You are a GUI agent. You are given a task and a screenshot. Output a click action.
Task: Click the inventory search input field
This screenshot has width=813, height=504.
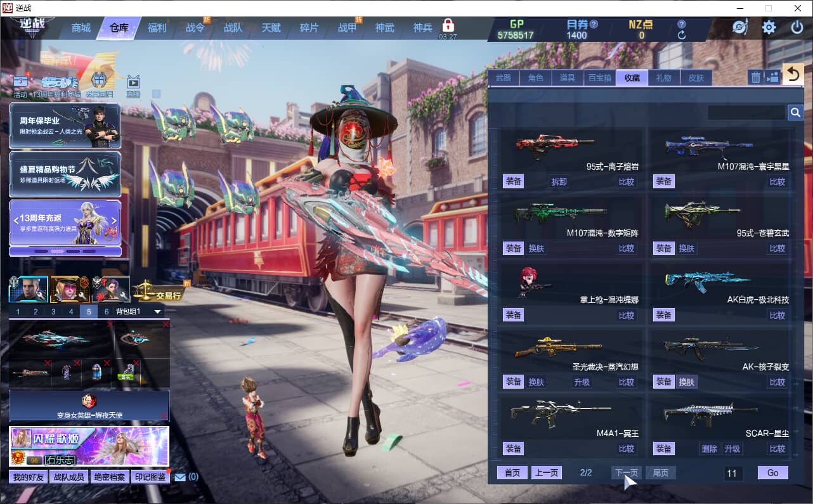(x=746, y=112)
